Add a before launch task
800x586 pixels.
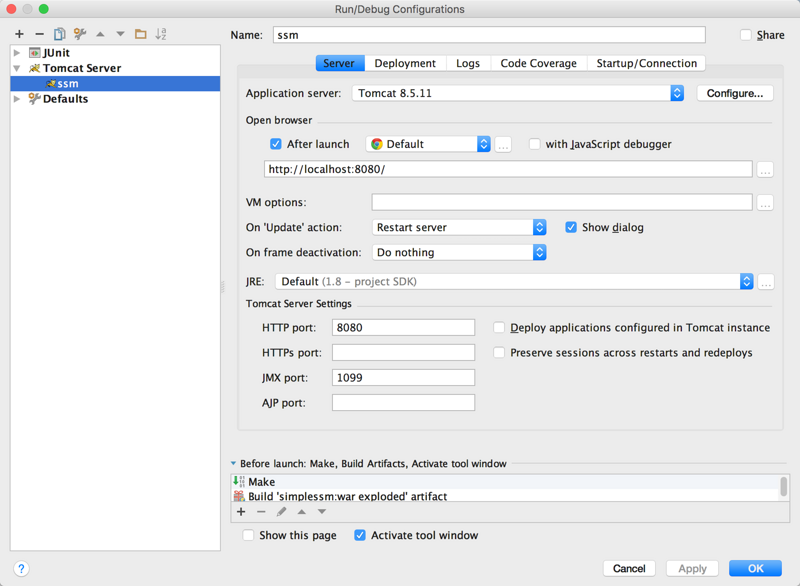tap(241, 512)
